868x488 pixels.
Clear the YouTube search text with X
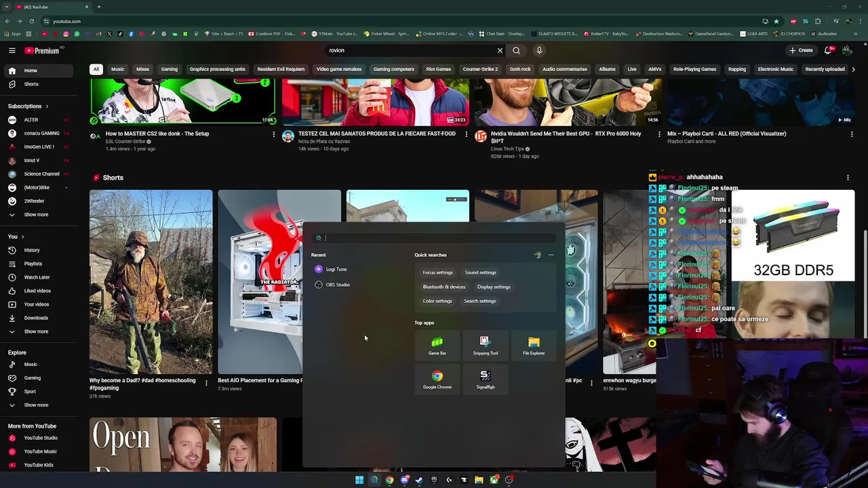pyautogui.click(x=500, y=50)
